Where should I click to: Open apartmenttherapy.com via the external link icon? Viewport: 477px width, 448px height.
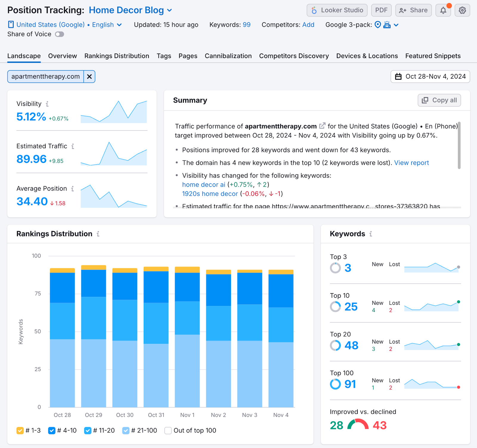322,126
